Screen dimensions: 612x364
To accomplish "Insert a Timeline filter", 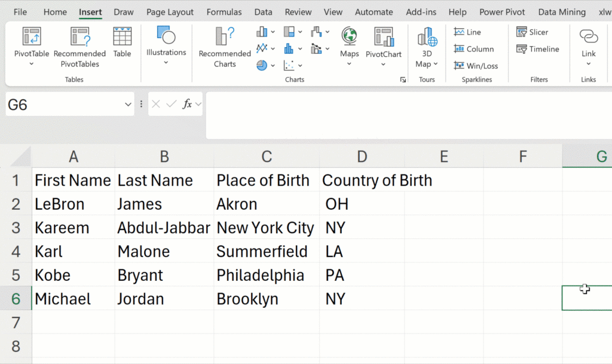I will (x=537, y=49).
